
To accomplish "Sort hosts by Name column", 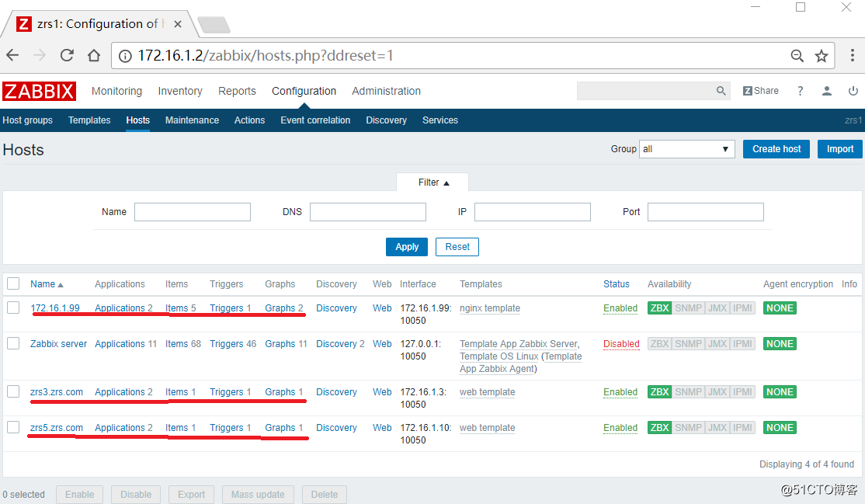I will click(x=47, y=284).
